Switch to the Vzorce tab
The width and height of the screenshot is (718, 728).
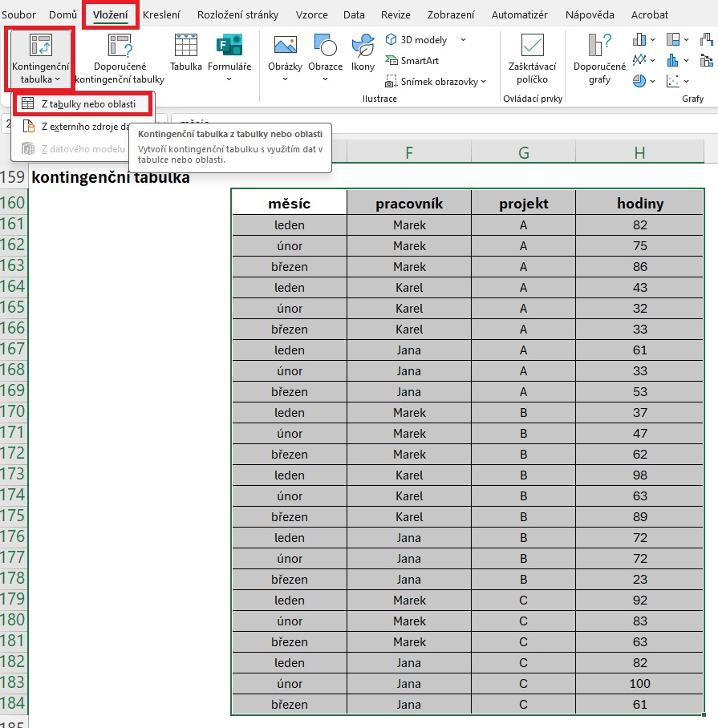point(311,14)
